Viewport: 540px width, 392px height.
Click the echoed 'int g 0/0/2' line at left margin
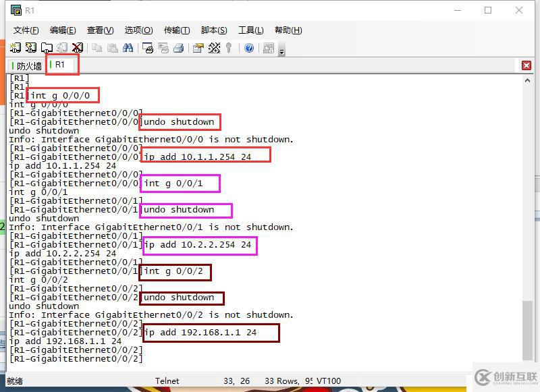38,280
